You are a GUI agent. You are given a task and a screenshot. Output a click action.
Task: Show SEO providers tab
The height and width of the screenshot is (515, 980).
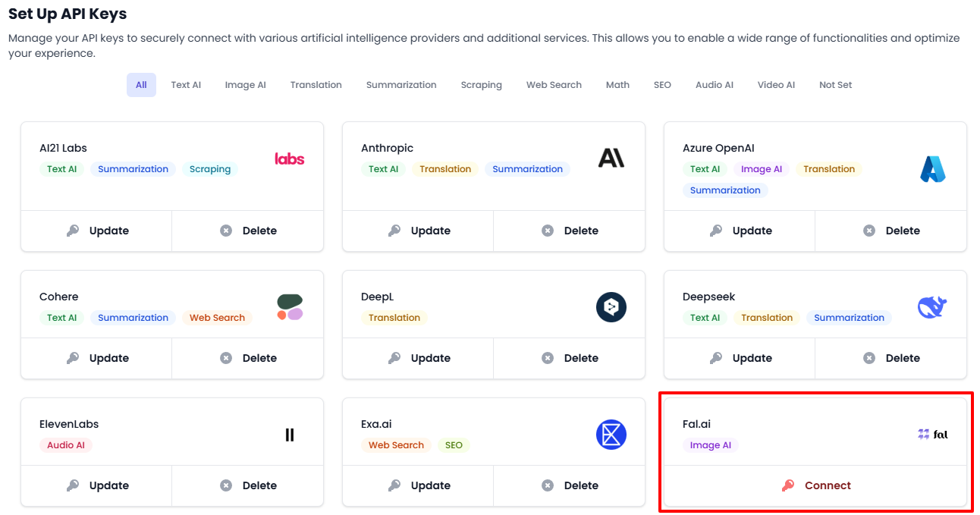coord(662,85)
